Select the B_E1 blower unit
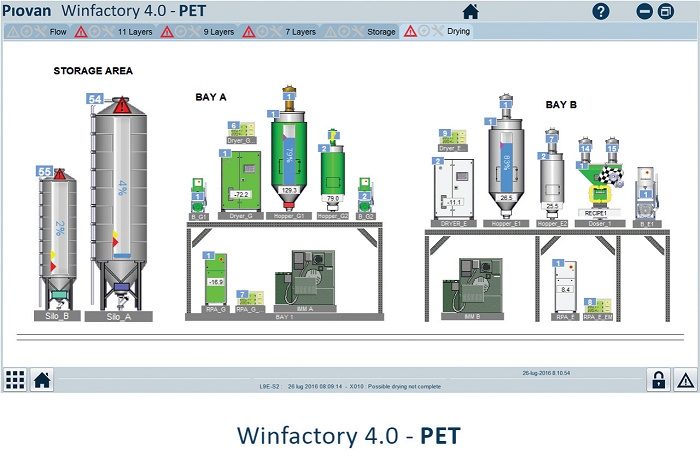 [x=646, y=193]
